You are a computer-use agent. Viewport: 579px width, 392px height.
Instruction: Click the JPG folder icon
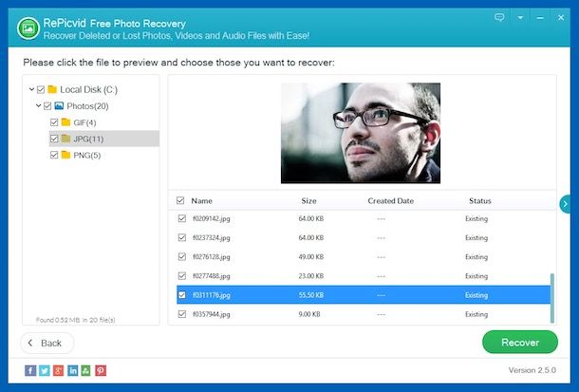65,139
